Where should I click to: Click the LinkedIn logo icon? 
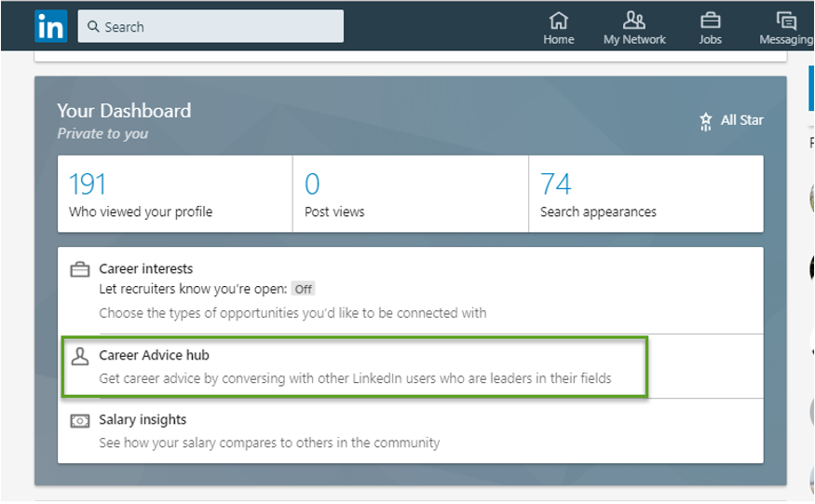[50, 27]
